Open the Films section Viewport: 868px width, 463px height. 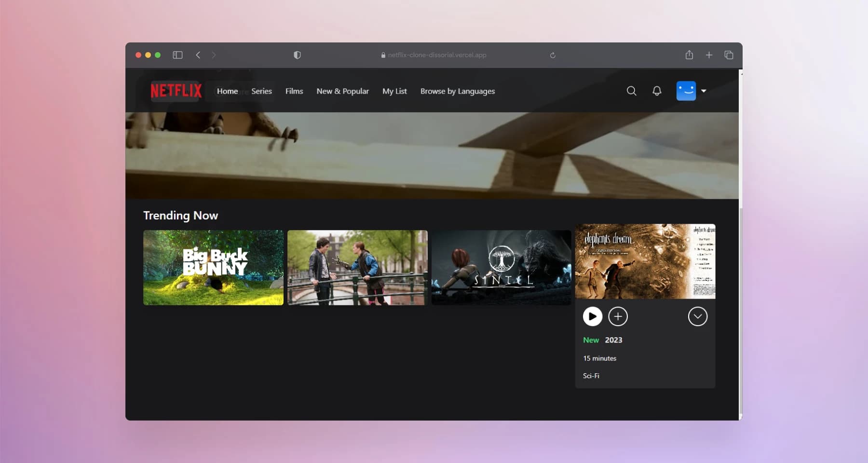294,91
